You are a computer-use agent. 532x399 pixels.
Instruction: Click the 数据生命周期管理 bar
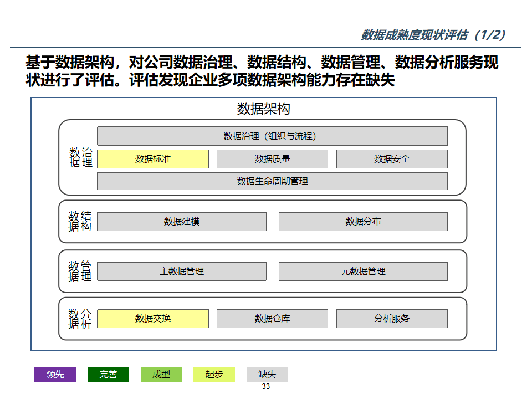click(272, 181)
